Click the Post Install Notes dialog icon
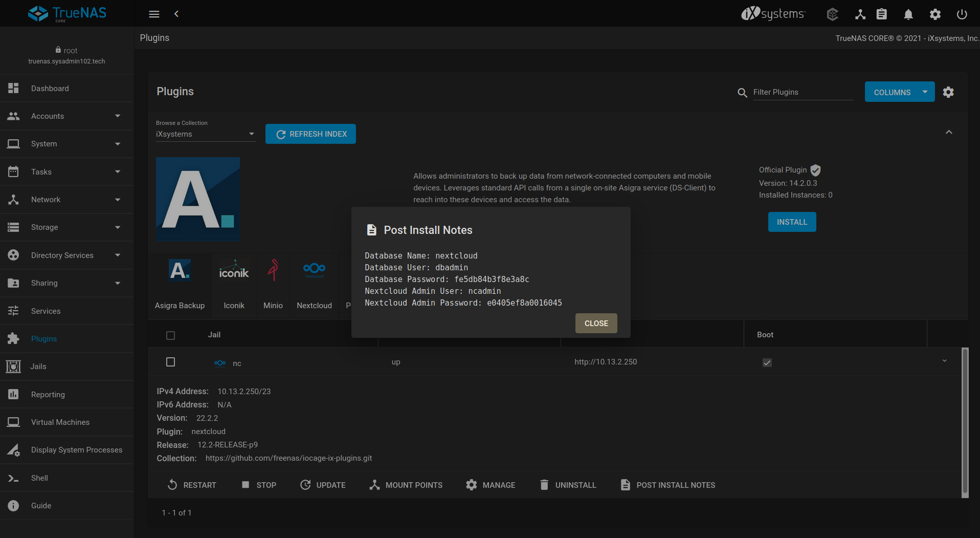The height and width of the screenshot is (538, 980). point(372,230)
